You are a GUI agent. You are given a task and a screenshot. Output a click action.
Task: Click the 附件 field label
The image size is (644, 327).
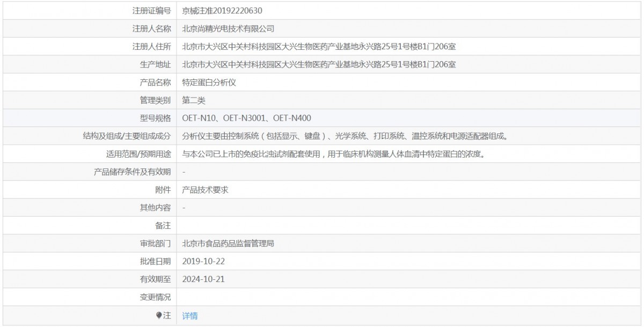click(163, 190)
